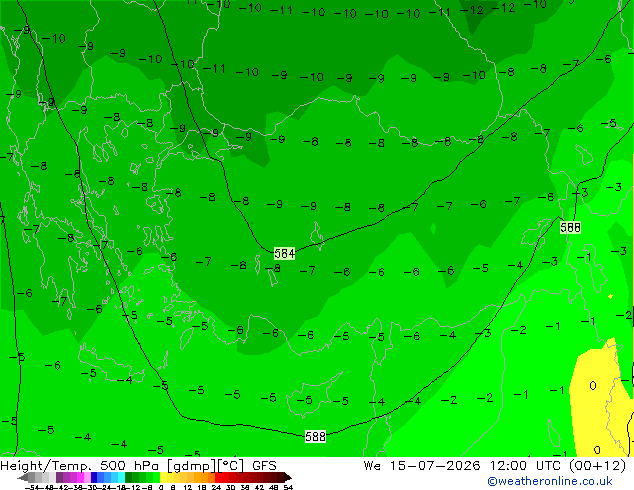The width and height of the screenshot is (634, 490).
Task: Click the legend tick label '-54'
Action: coord(32,487)
